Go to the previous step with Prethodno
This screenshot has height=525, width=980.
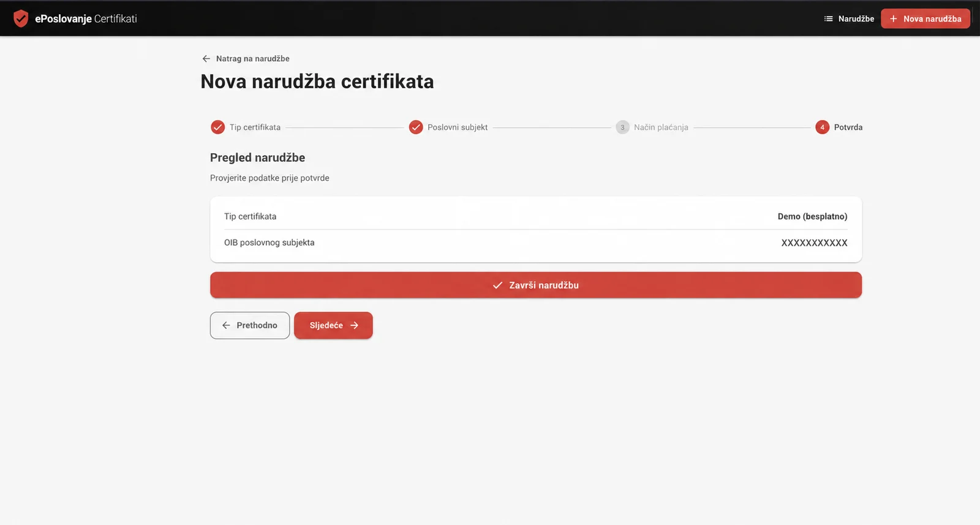coord(250,325)
